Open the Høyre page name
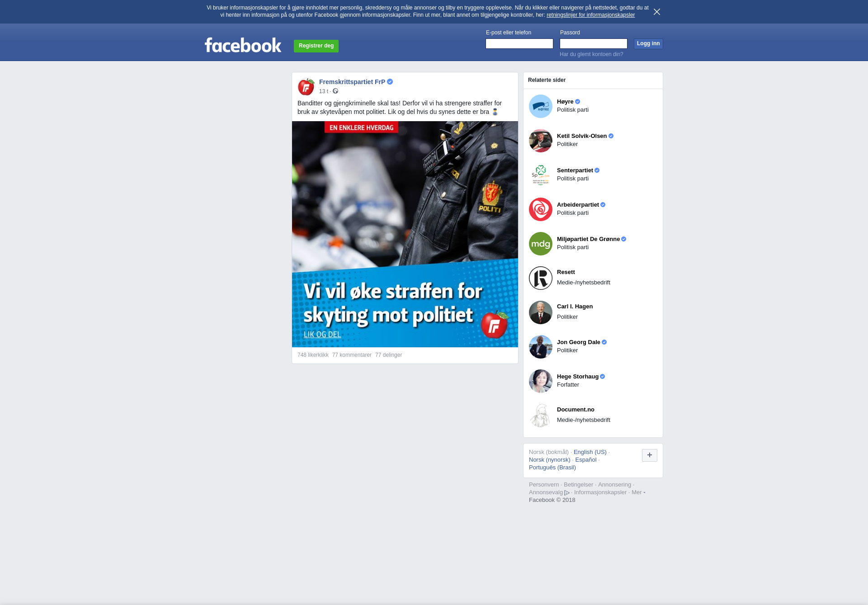The image size is (868, 605). coord(565,102)
